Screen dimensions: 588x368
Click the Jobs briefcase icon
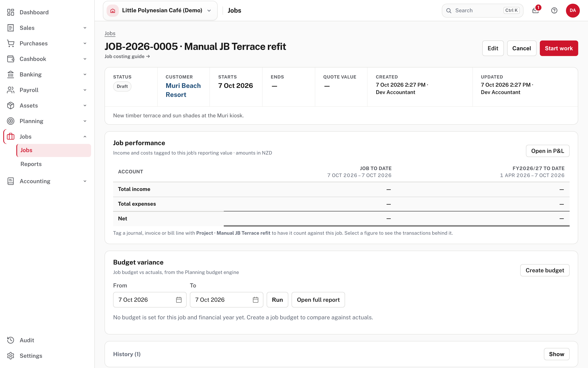[10, 137]
